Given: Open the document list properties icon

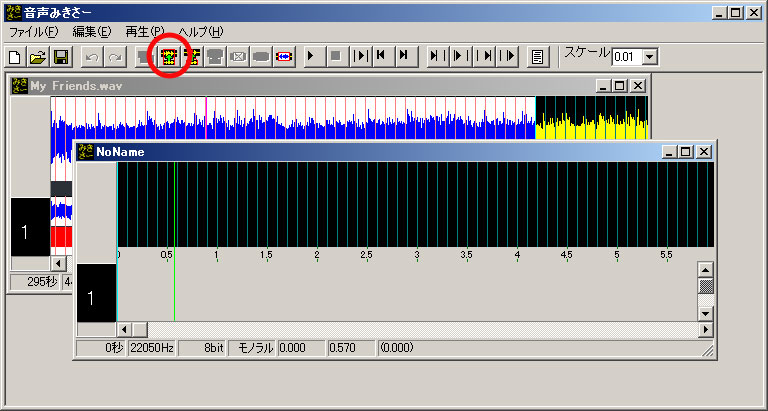Looking at the screenshot, I should tap(538, 57).
